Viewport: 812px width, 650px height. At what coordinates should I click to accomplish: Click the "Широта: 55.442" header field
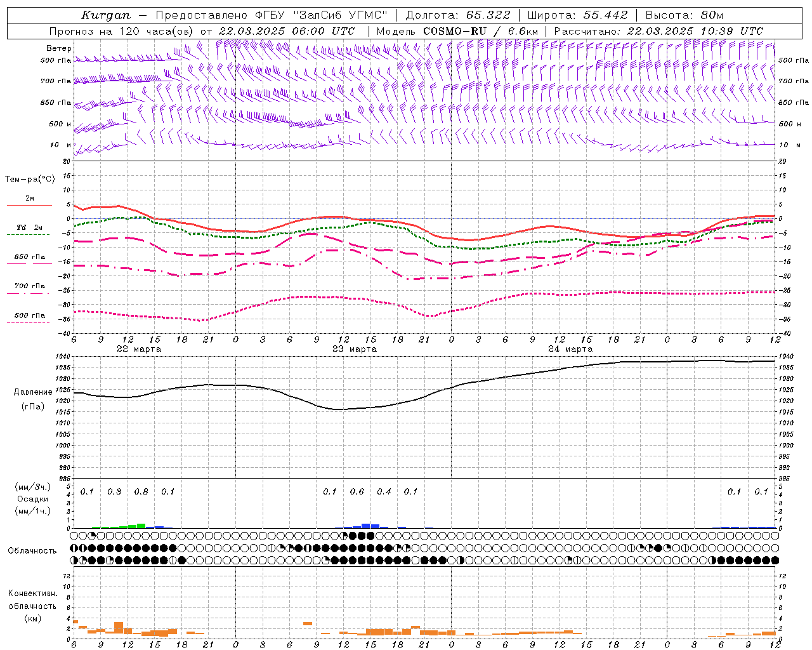[578, 15]
